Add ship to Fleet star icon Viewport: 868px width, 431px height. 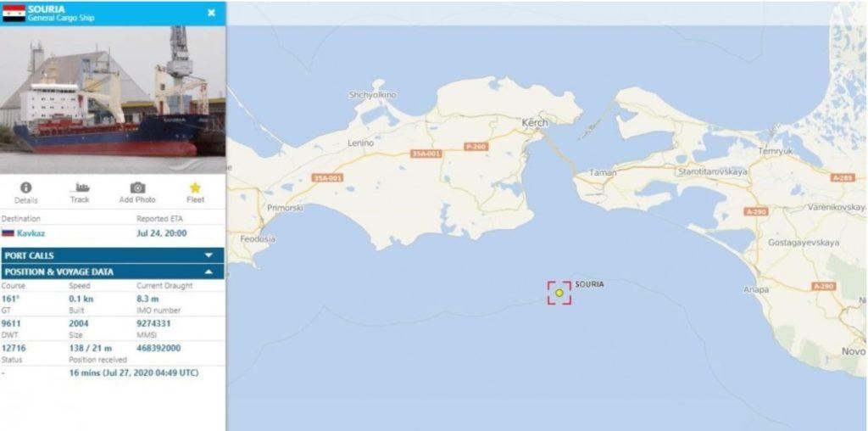[195, 188]
